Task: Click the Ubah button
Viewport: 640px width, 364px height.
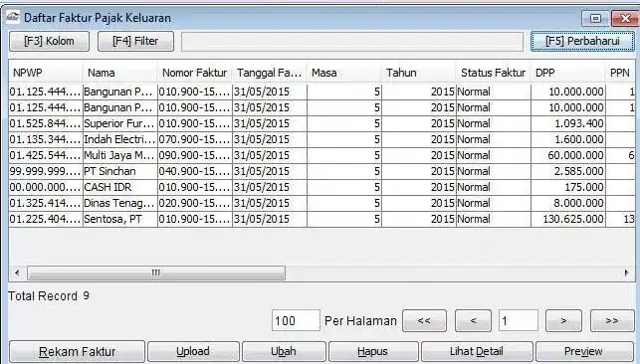Action: (284, 352)
